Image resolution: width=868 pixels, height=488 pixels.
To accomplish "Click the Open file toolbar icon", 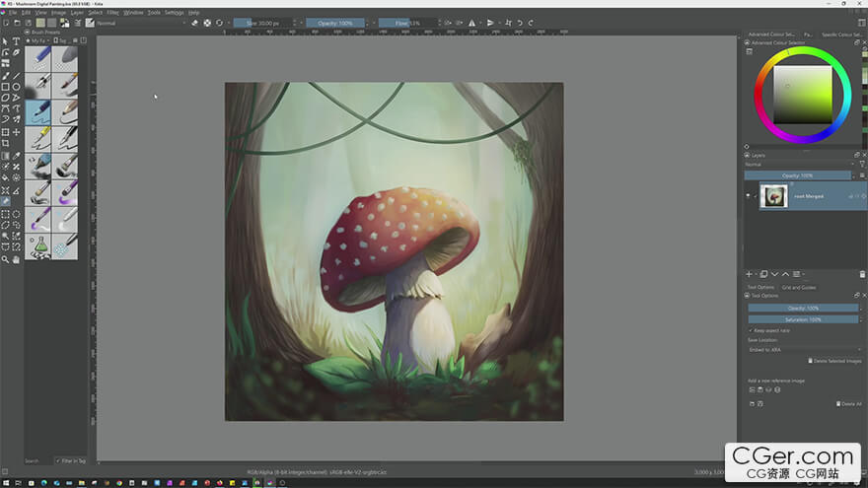I will click(17, 23).
